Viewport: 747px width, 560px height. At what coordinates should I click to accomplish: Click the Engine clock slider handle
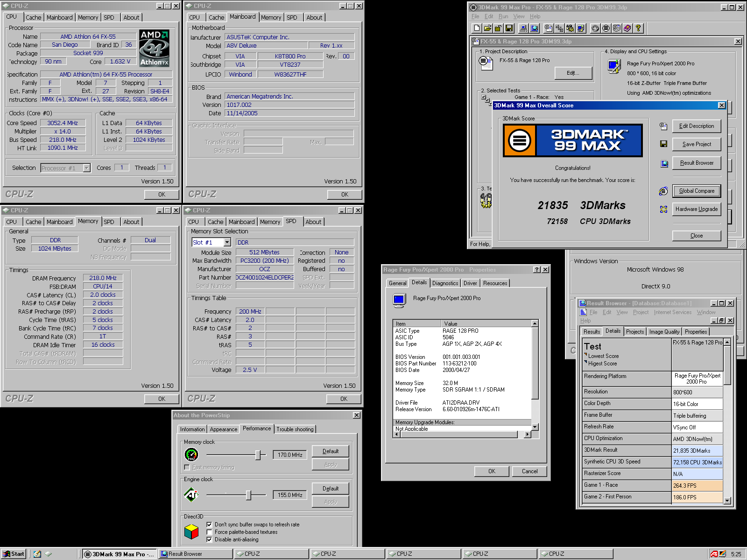[x=248, y=495]
